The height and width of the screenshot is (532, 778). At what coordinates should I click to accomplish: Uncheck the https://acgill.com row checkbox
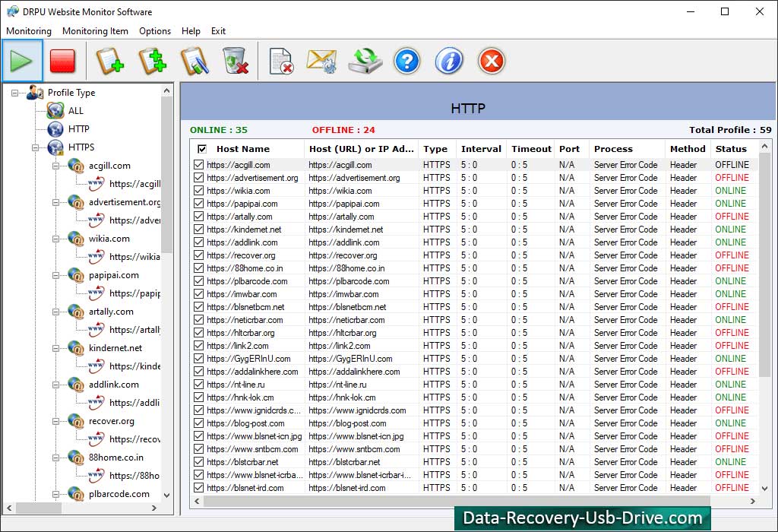198,164
